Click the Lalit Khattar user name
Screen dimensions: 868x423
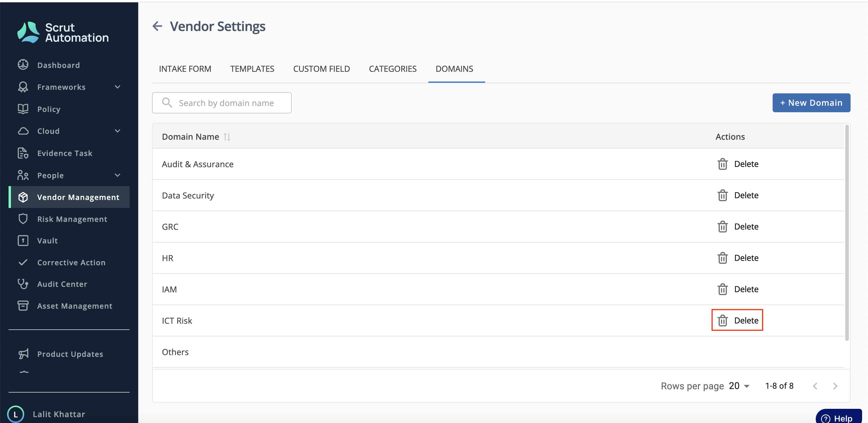[59, 414]
